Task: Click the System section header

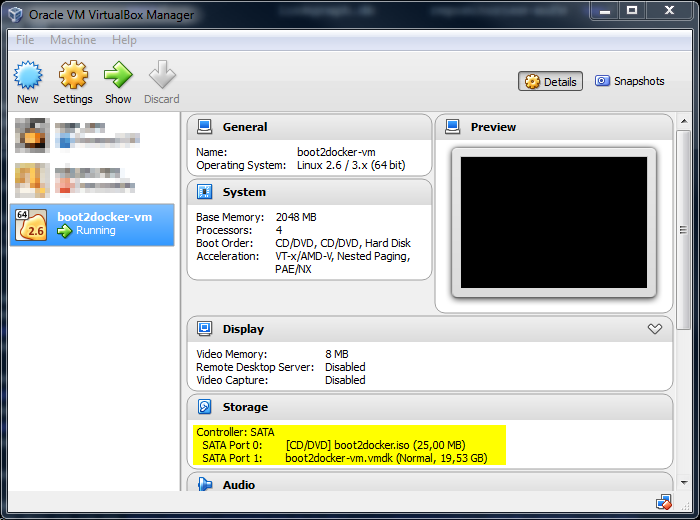Action: [x=309, y=192]
